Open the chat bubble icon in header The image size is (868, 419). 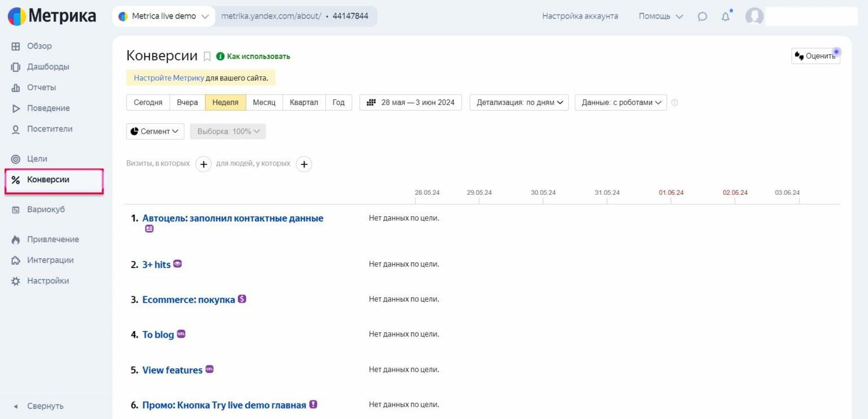pyautogui.click(x=702, y=16)
